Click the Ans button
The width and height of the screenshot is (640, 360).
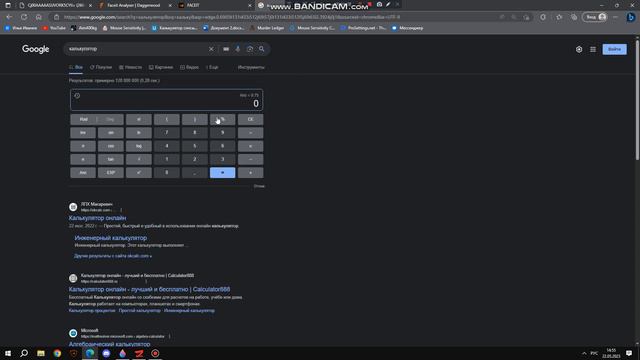click(83, 173)
